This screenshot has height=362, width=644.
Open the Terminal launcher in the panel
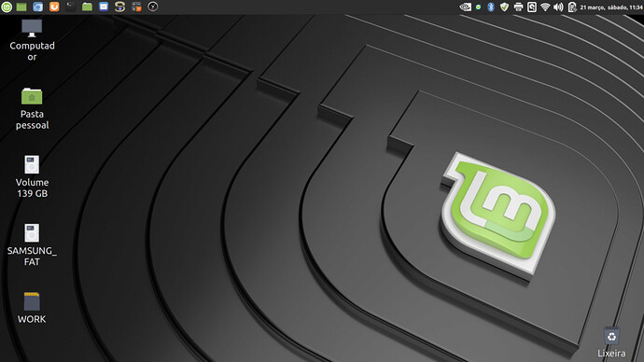71,7
